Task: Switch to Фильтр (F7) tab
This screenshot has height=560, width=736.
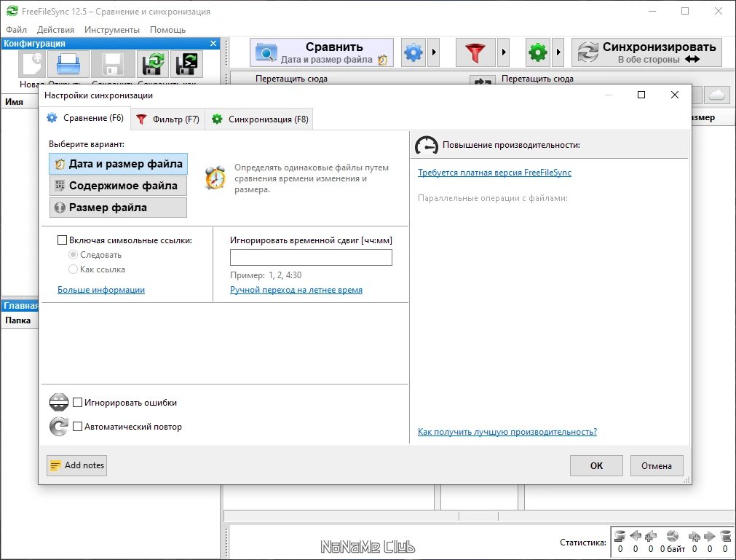Action: (168, 119)
